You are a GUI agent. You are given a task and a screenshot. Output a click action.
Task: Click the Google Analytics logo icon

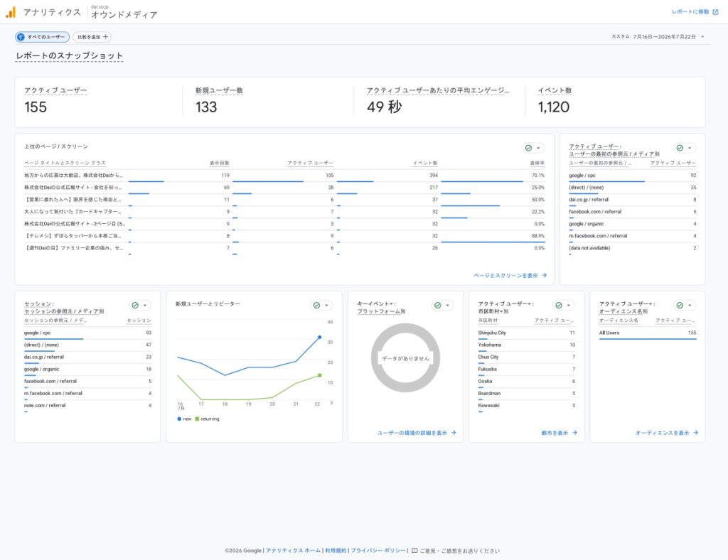coord(11,12)
